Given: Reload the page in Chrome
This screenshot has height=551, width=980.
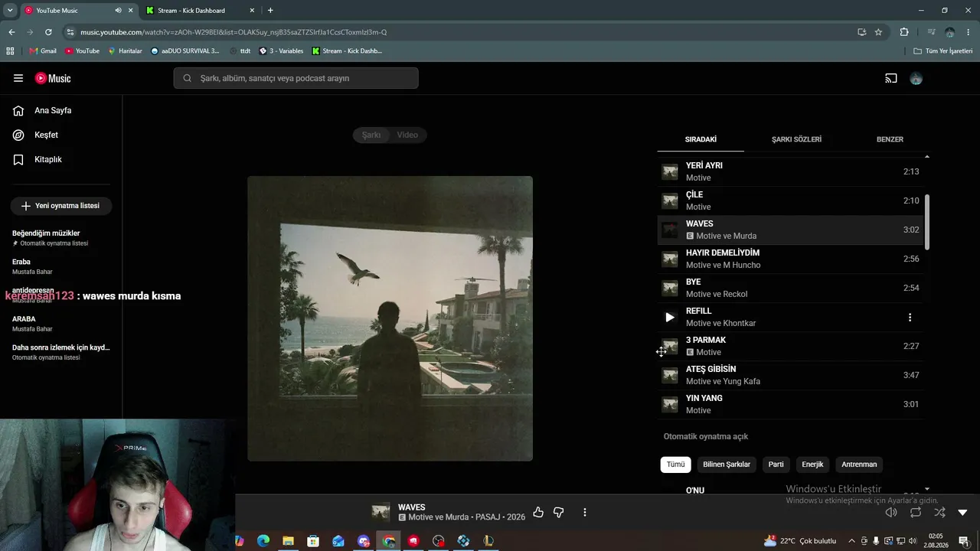Looking at the screenshot, I should tap(48, 32).
